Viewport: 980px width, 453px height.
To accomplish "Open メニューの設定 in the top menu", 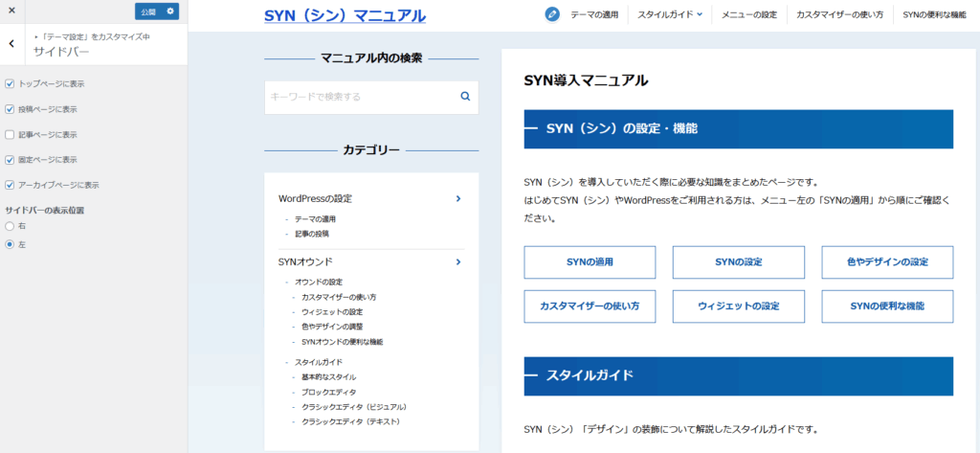I will [749, 14].
